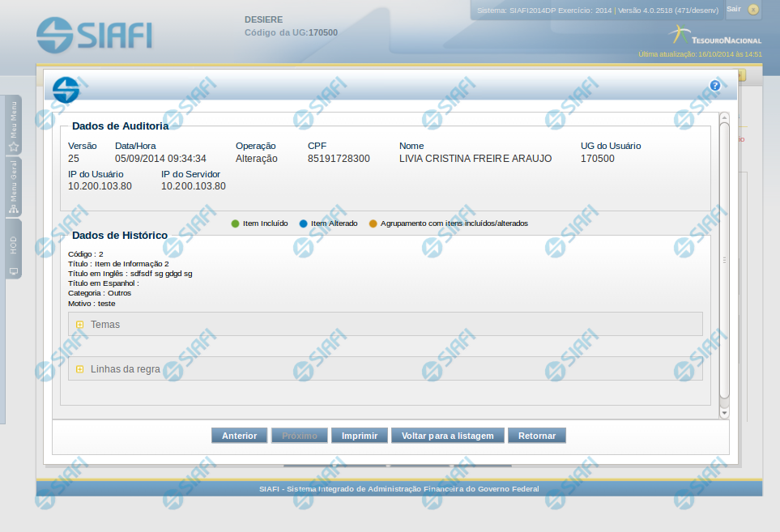Image resolution: width=780 pixels, height=532 pixels.
Task: Open the HOD side tab
Action: click(14, 249)
